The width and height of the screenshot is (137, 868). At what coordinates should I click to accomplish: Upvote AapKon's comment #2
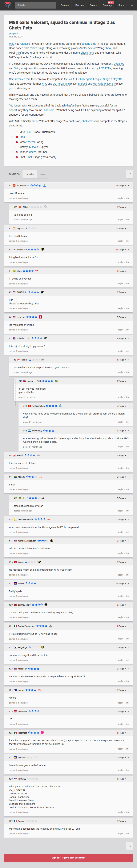(x=126, y=229)
